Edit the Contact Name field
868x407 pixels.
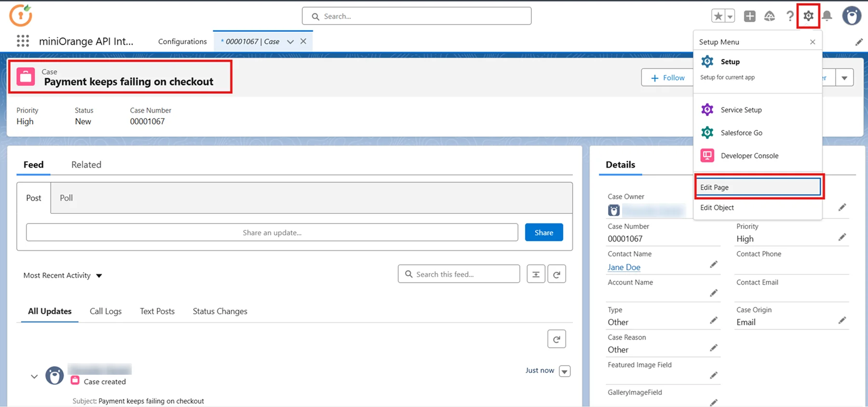(714, 264)
